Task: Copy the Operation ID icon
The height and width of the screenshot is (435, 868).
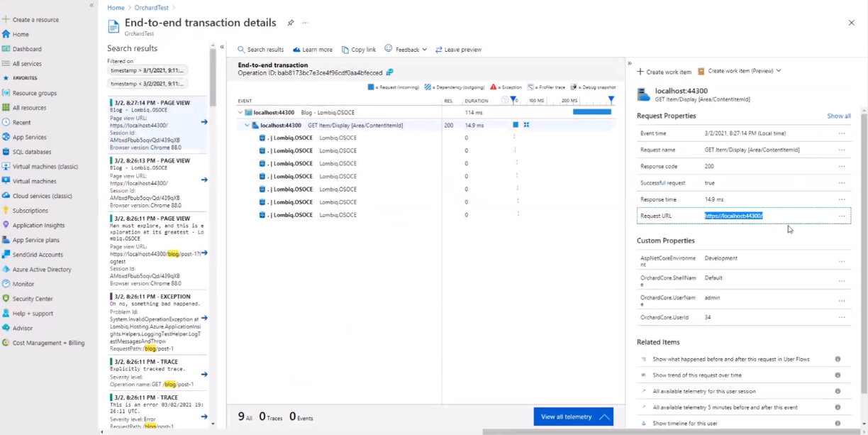Action: 390,72
